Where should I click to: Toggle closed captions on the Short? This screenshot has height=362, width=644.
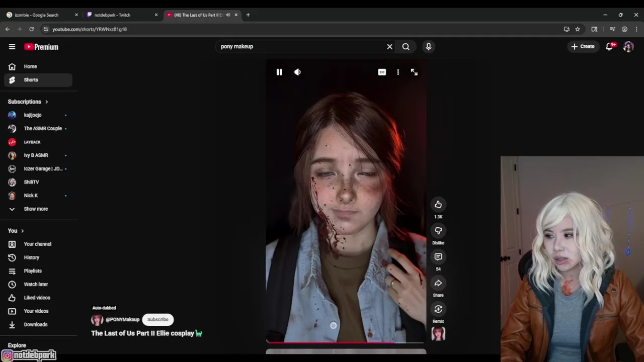pyautogui.click(x=382, y=72)
